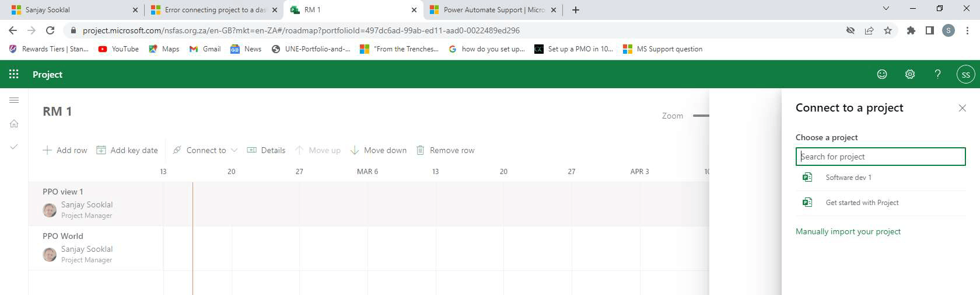Viewport: 980px width, 295px height.
Task: Open the From the Trenches bookmark
Action: [399, 49]
